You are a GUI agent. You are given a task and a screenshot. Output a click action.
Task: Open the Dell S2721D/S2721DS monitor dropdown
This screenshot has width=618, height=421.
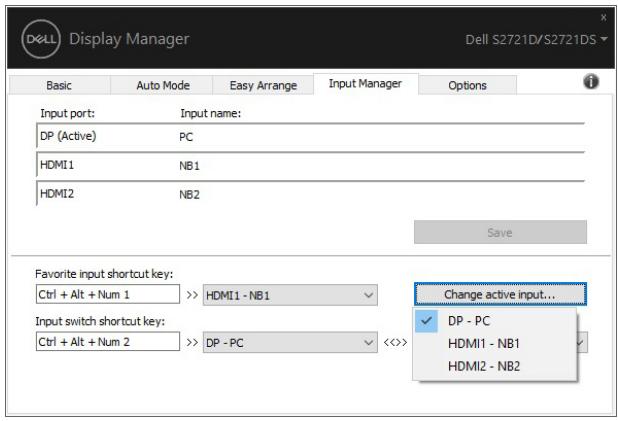[536, 39]
